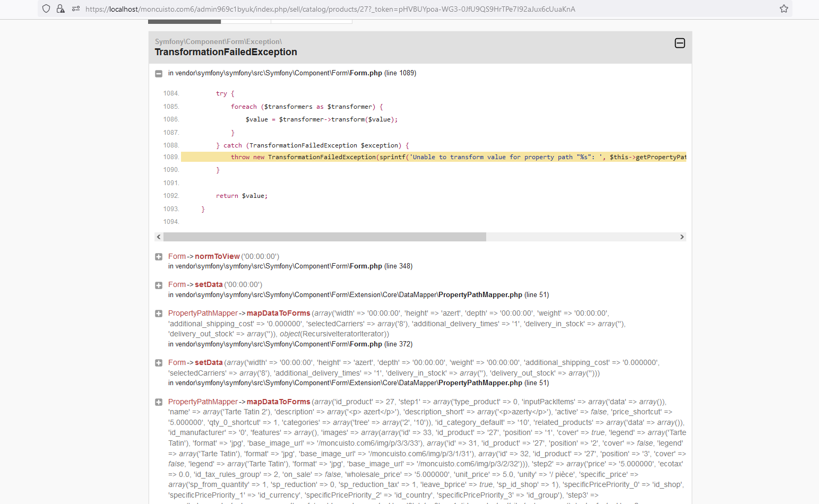Click the 'try {' code line
This screenshot has height=504, width=819.
coord(225,93)
